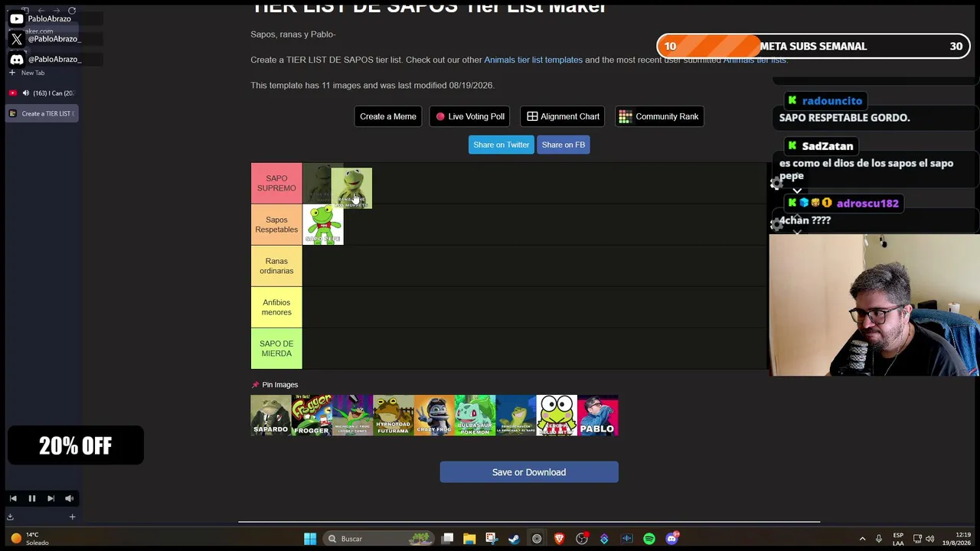Image resolution: width=980 pixels, height=551 pixels.
Task: Open Task View on the taskbar
Action: [448, 539]
